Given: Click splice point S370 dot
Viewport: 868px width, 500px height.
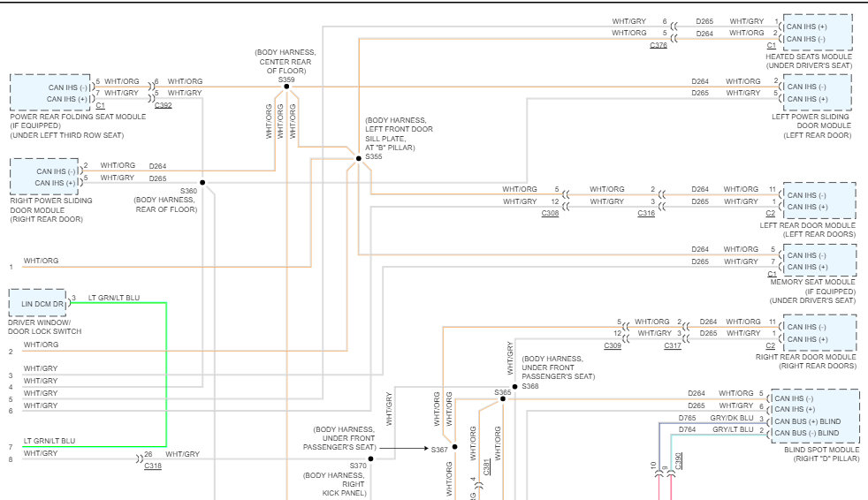Looking at the screenshot, I should click(x=370, y=458).
